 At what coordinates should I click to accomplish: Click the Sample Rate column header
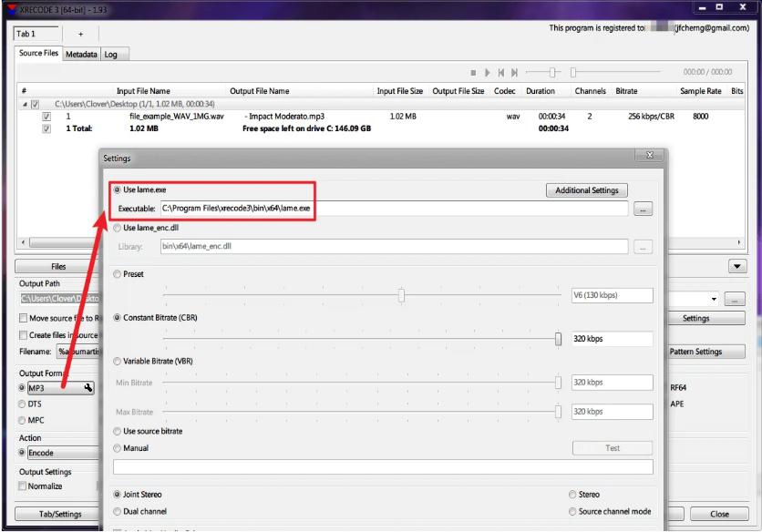pos(701,91)
